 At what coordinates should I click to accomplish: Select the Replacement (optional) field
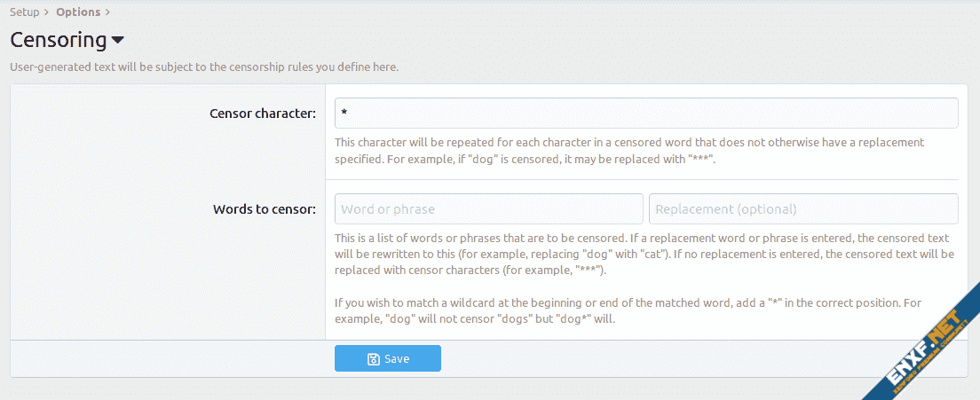coord(803,209)
